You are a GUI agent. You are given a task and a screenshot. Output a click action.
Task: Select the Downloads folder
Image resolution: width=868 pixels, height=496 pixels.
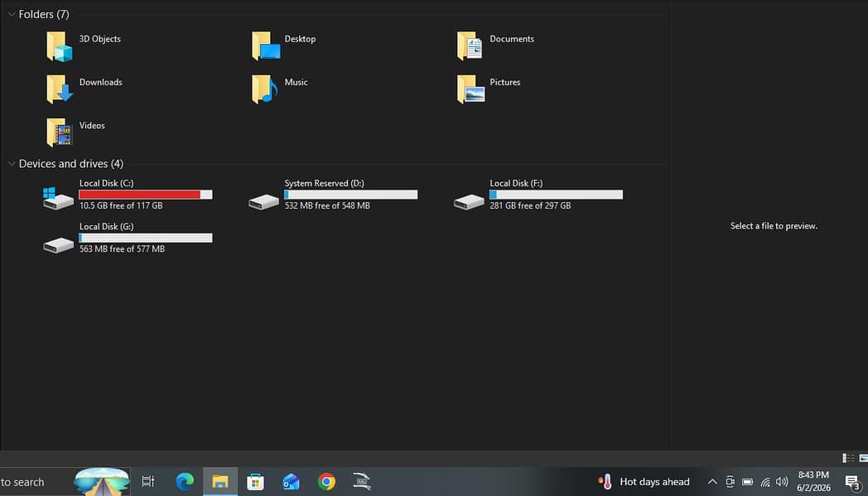click(84, 89)
